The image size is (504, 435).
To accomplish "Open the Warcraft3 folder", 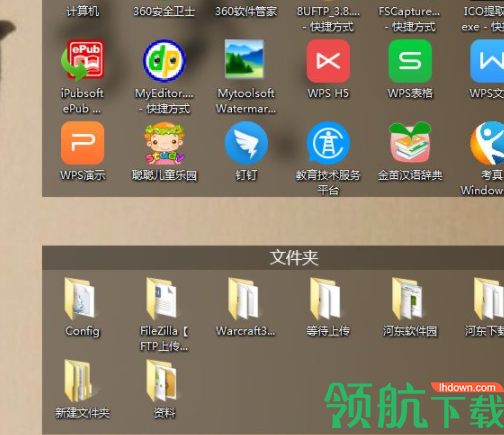I will [x=244, y=298].
